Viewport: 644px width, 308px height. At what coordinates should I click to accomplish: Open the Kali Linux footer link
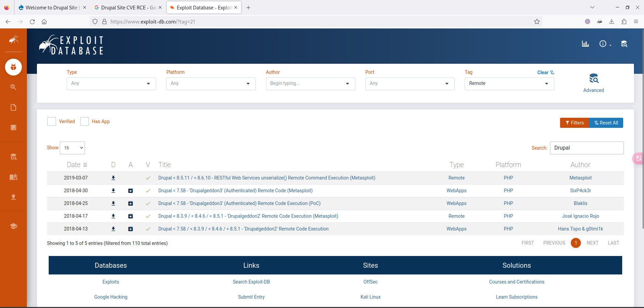click(x=371, y=297)
